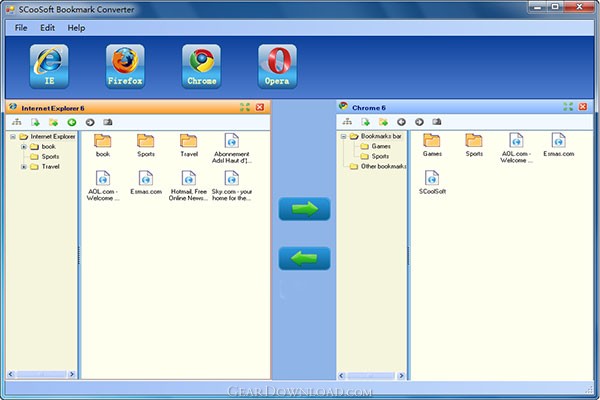Screen dimensions: 600x400
Task: Click the tree view icon in Chrome panel toolbar
Action: pyautogui.click(x=347, y=122)
